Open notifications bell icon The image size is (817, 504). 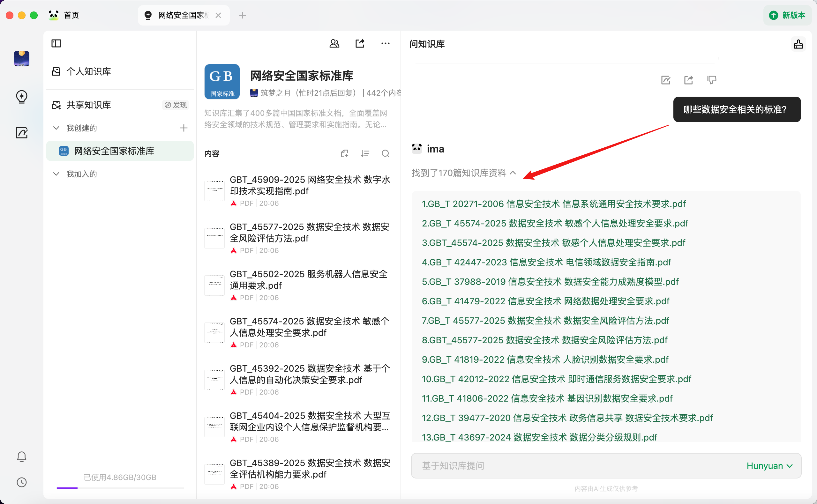(22, 456)
